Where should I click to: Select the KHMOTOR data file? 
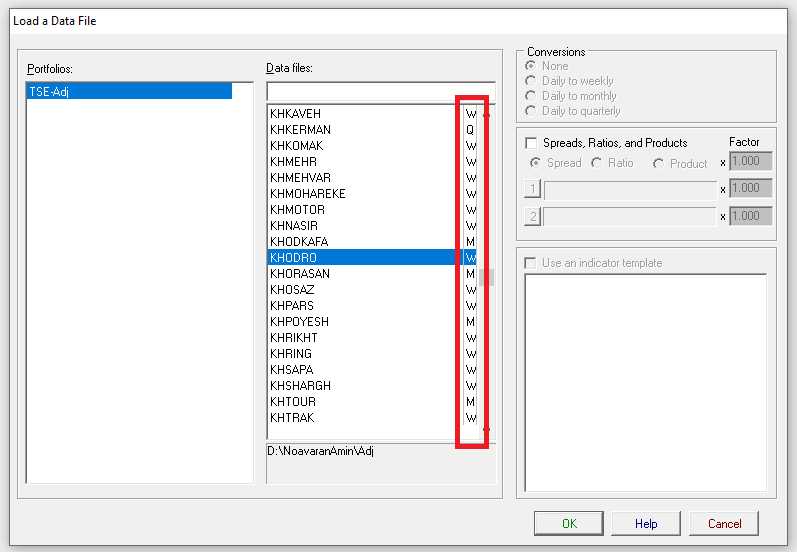point(373,210)
